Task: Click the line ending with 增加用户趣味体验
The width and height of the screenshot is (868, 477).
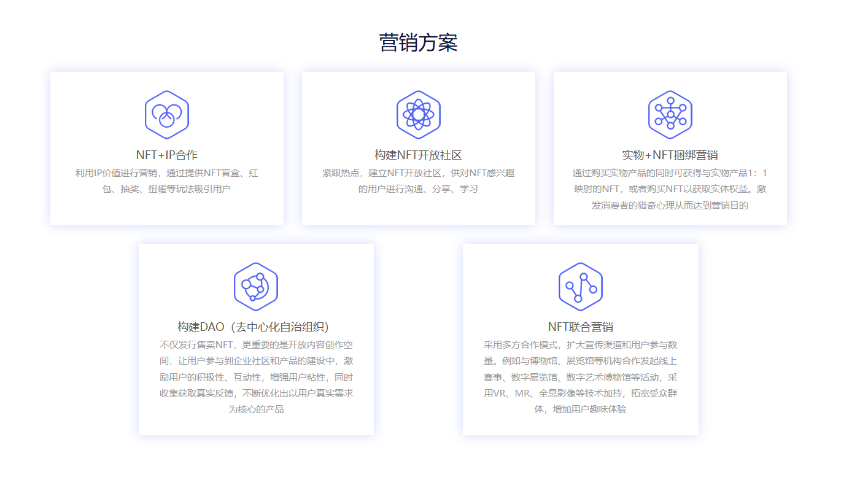Action: [580, 409]
